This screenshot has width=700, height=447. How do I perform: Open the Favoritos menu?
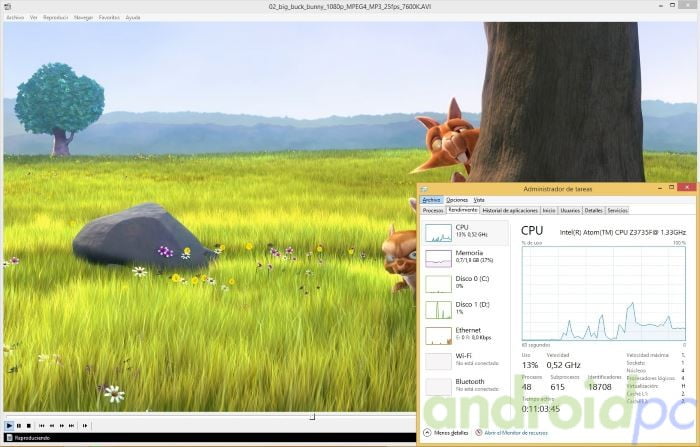click(x=109, y=17)
